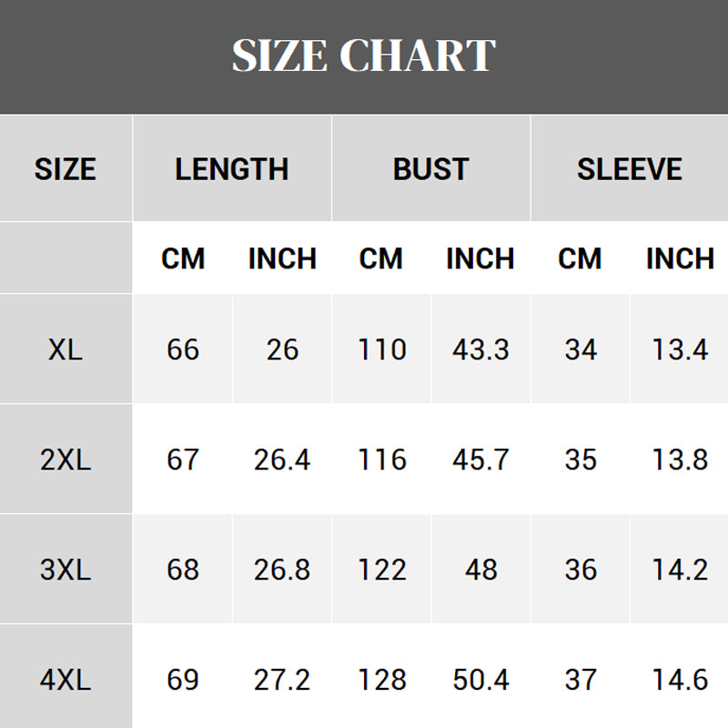Click the CM subheader under LENGTH

[183, 258]
